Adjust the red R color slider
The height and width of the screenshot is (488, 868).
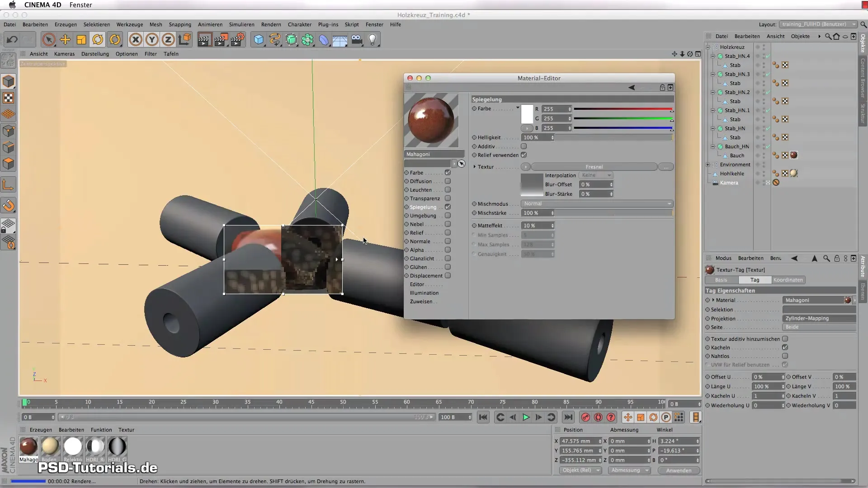click(x=623, y=109)
